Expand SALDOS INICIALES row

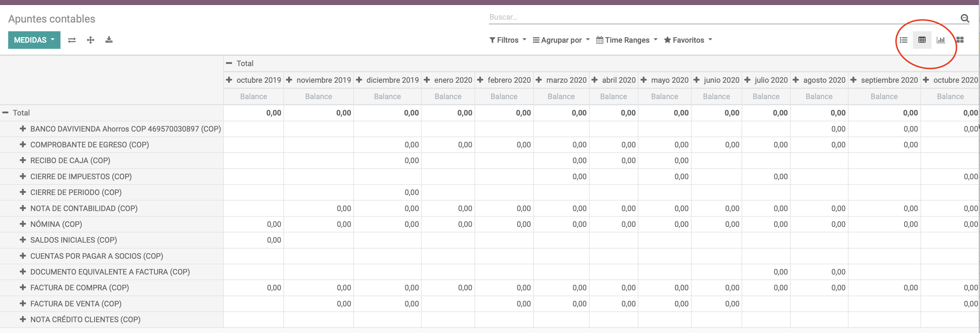[x=23, y=240]
